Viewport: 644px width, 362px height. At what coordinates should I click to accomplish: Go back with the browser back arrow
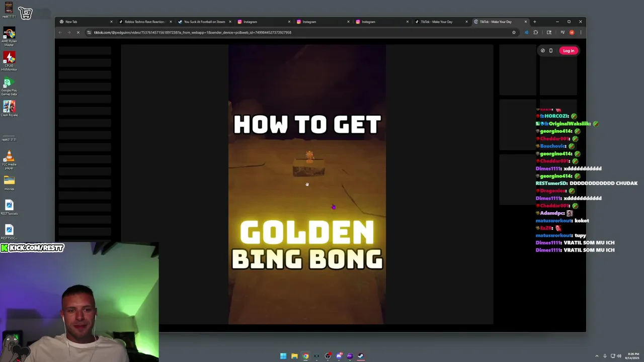coord(60,32)
